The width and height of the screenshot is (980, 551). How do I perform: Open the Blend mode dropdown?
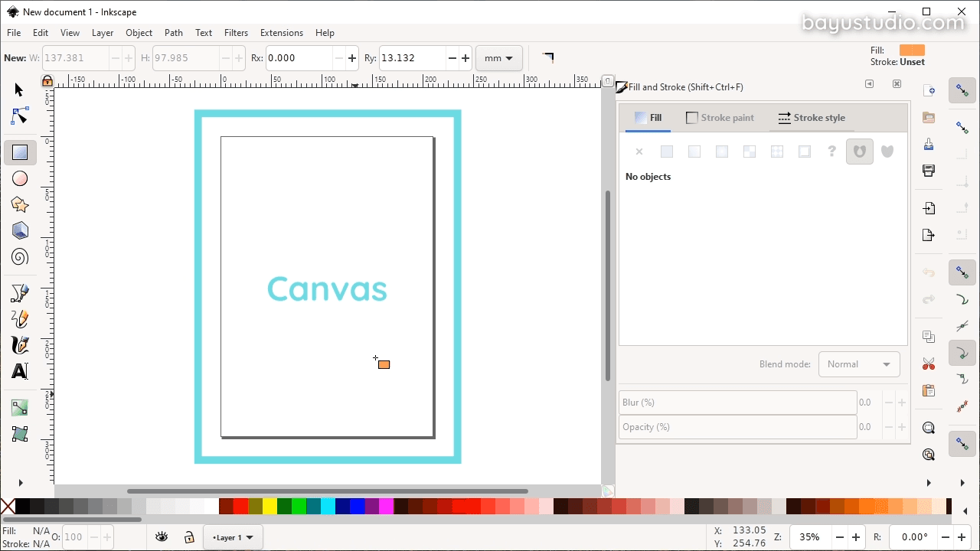[x=859, y=364]
